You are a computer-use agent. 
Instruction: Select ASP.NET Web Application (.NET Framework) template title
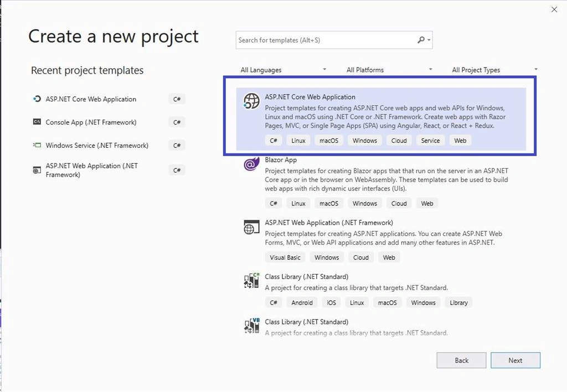coord(329,223)
